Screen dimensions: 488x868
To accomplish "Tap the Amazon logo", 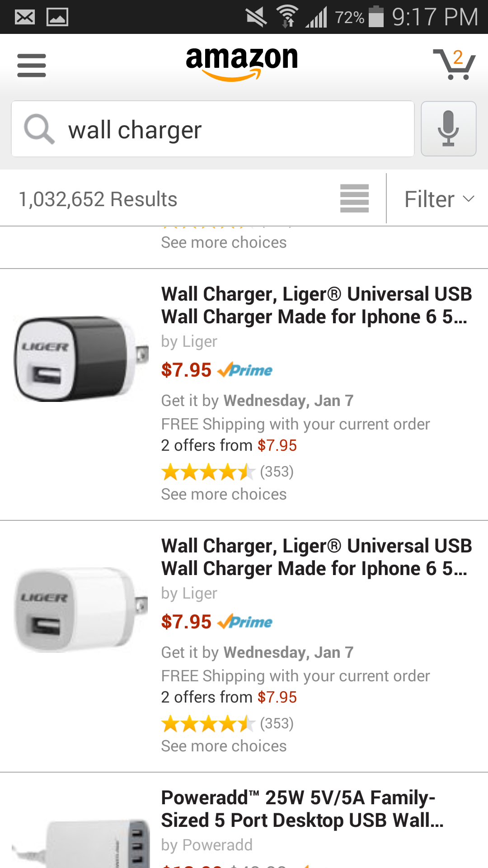I will [242, 64].
